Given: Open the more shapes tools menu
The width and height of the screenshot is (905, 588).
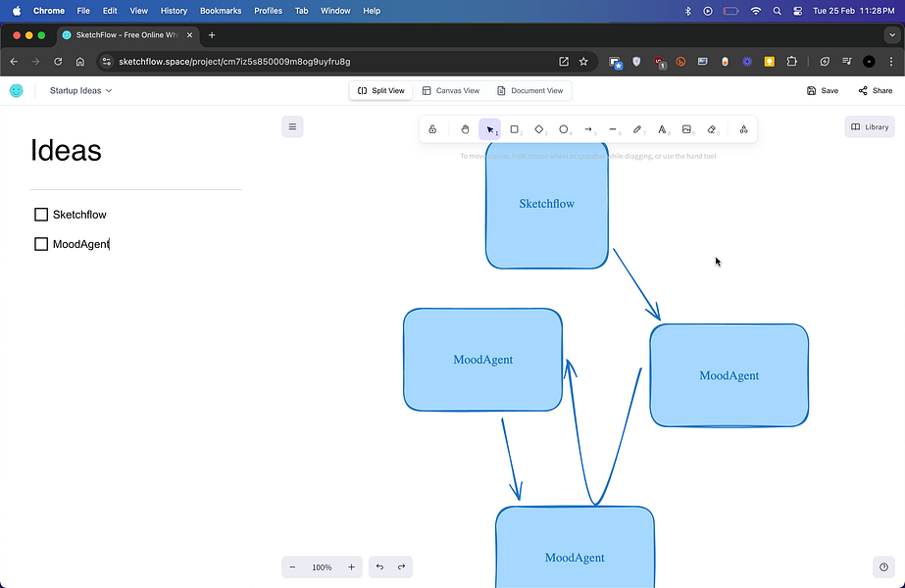Looking at the screenshot, I should pyautogui.click(x=743, y=129).
